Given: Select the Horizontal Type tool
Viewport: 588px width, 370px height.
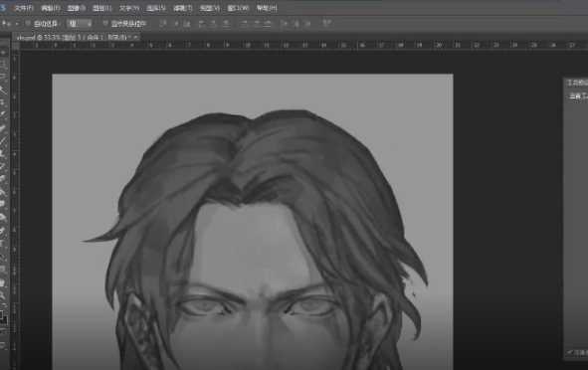Looking at the screenshot, I should click(3, 244).
